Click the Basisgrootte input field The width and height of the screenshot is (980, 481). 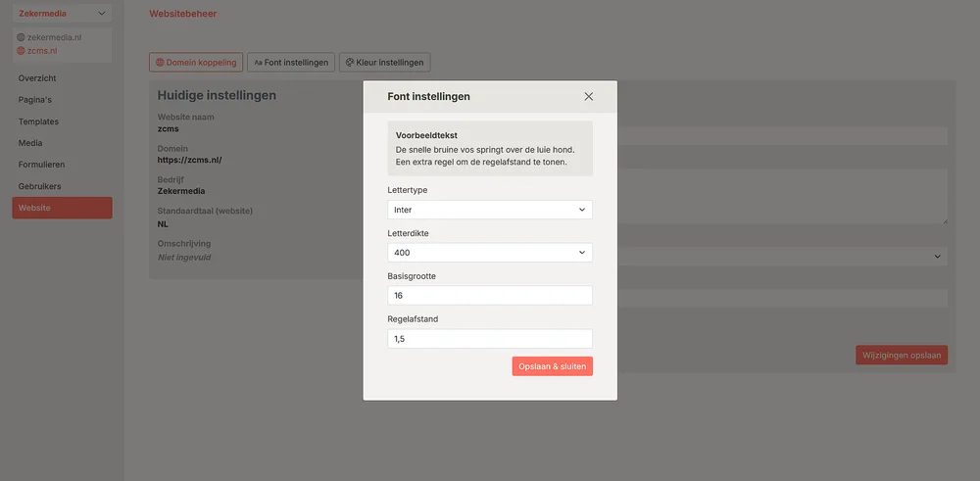[489, 296]
